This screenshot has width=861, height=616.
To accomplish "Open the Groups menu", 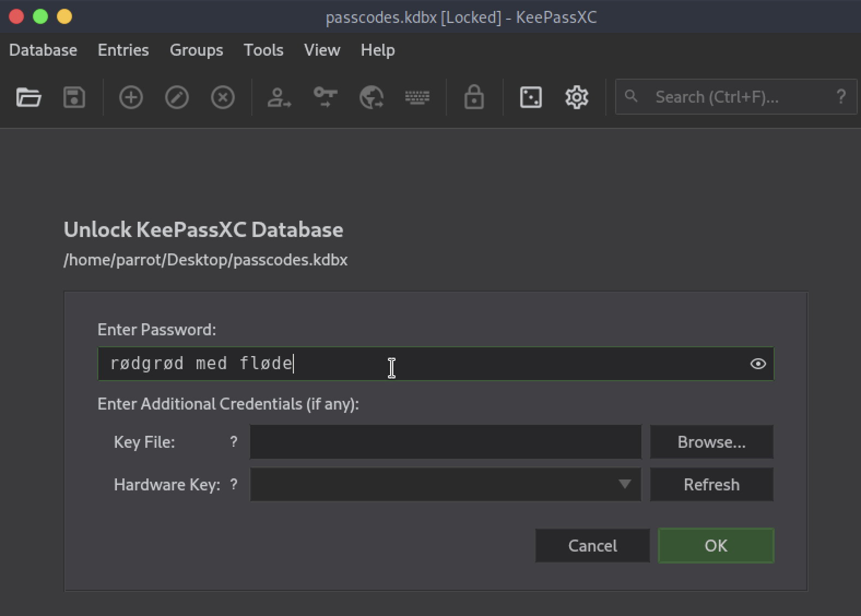I will 197,50.
